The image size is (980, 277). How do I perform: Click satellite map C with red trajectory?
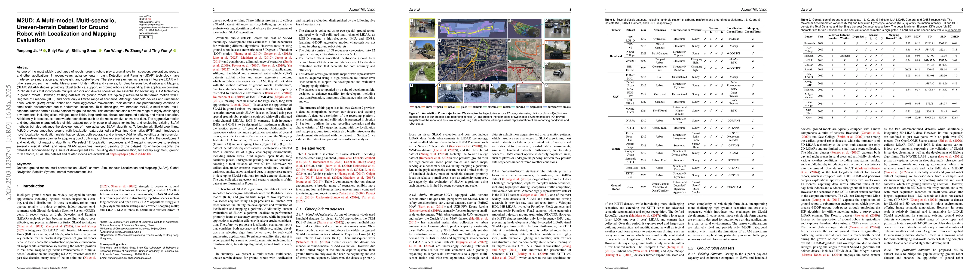[525, 71]
